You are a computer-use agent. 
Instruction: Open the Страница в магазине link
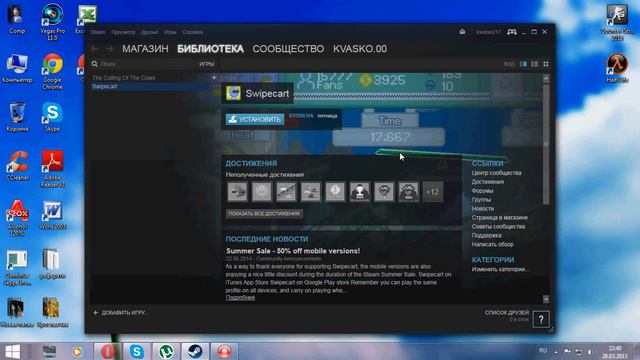coord(500,218)
